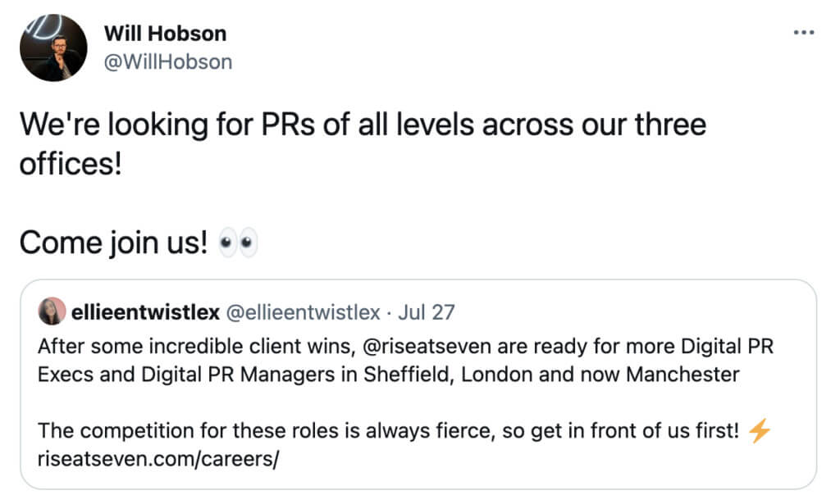Click ellieentwistlex's small avatar
This screenshot has height=504, width=840.
[x=52, y=312]
